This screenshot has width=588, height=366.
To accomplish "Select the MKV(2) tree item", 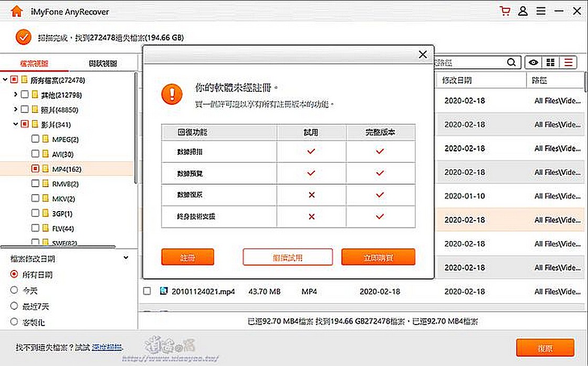I will coord(64,198).
